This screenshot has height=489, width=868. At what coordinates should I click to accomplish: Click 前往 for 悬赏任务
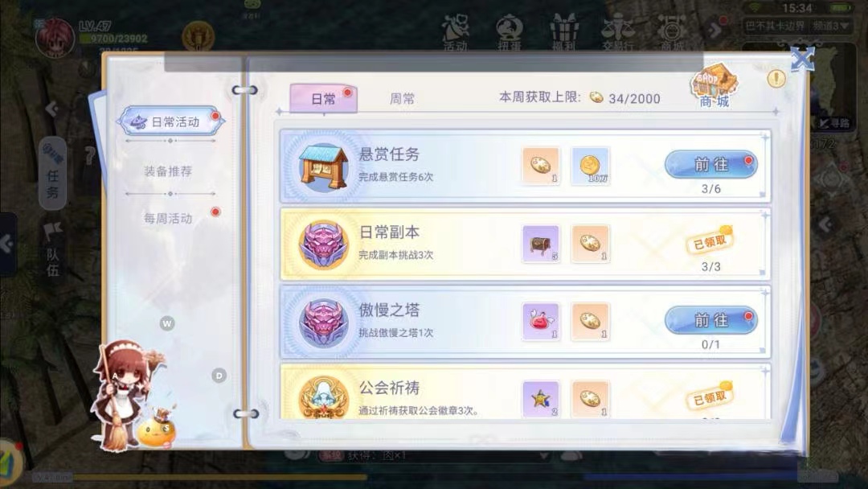[711, 165]
